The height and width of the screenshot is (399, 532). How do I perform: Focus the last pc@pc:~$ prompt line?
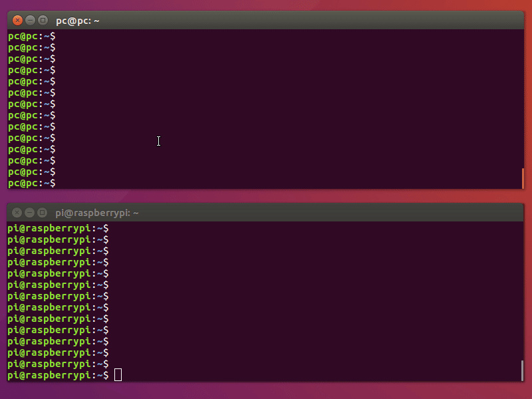pos(31,183)
